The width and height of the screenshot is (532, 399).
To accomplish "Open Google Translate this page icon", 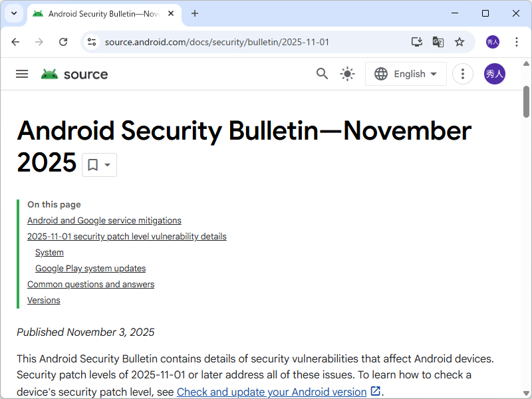I will click(x=438, y=41).
